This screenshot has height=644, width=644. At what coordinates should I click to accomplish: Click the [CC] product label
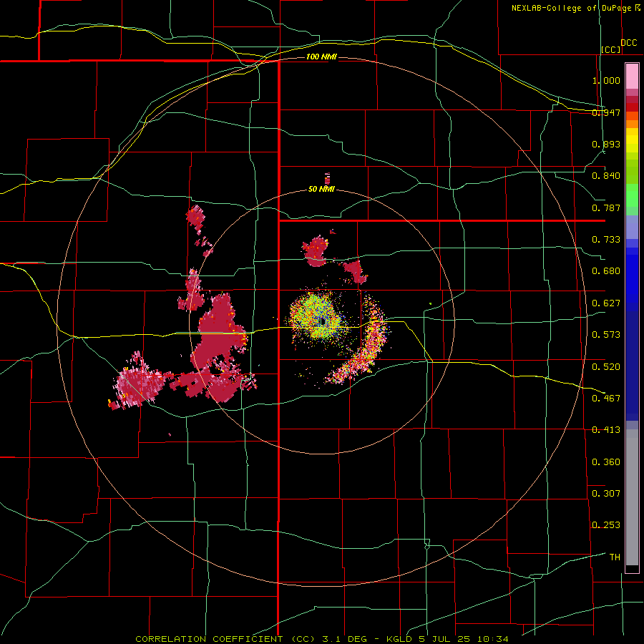click(611, 49)
